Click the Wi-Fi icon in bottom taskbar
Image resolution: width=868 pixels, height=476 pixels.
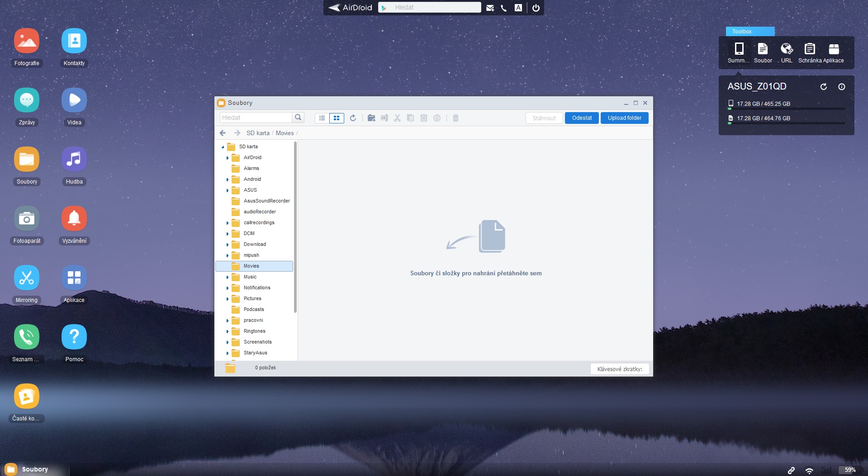coord(809,470)
